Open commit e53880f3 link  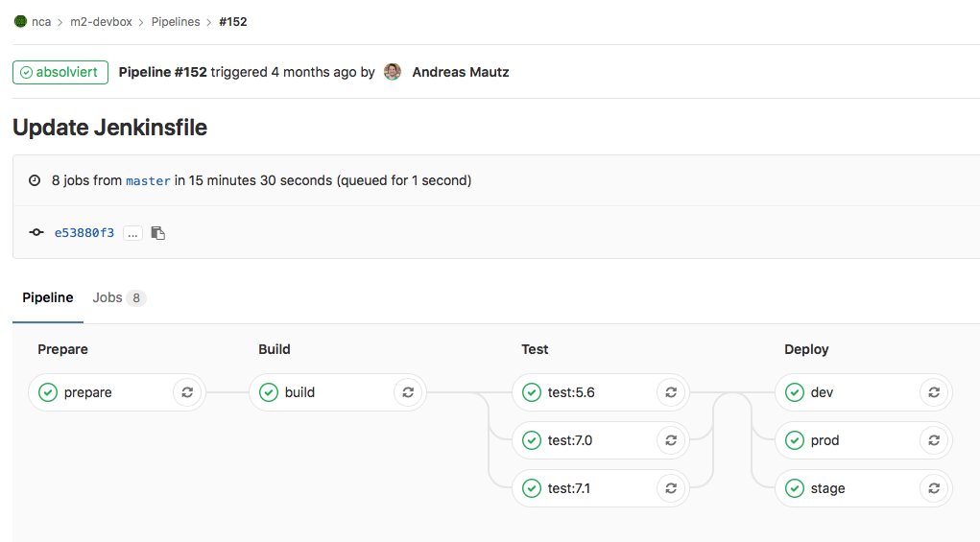click(84, 233)
